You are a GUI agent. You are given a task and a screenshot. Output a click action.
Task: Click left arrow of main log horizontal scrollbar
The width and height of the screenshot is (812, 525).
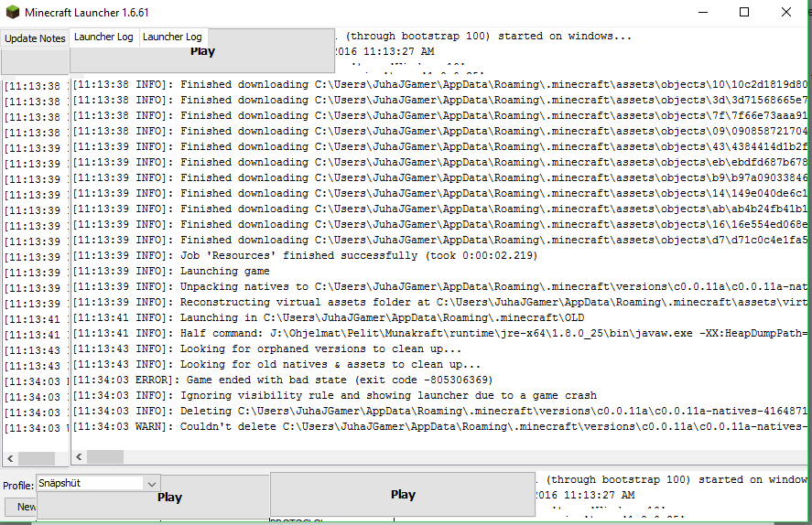[x=79, y=456]
